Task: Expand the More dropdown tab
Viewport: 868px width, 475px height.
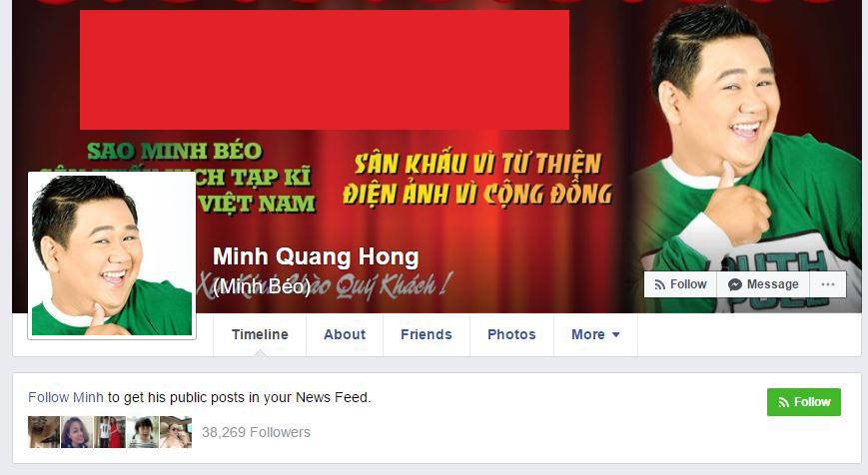Action: coord(595,334)
